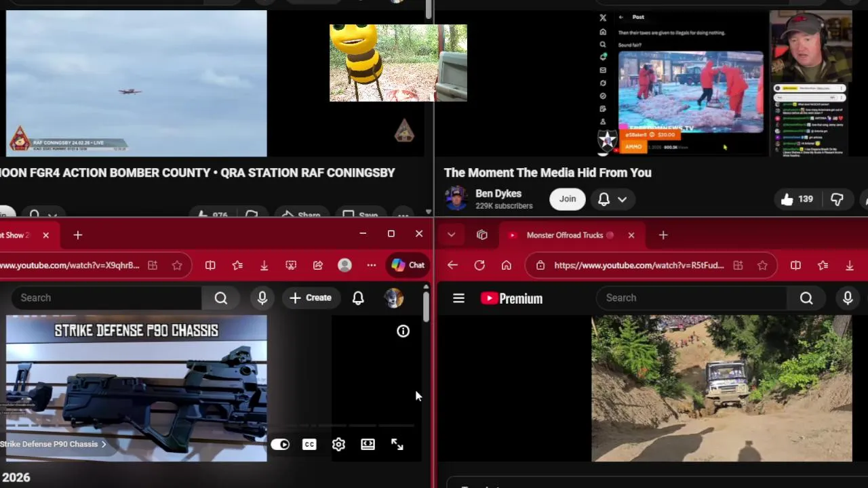The width and height of the screenshot is (868, 488).
Task: Click the YouTube Create button
Action: (311, 298)
